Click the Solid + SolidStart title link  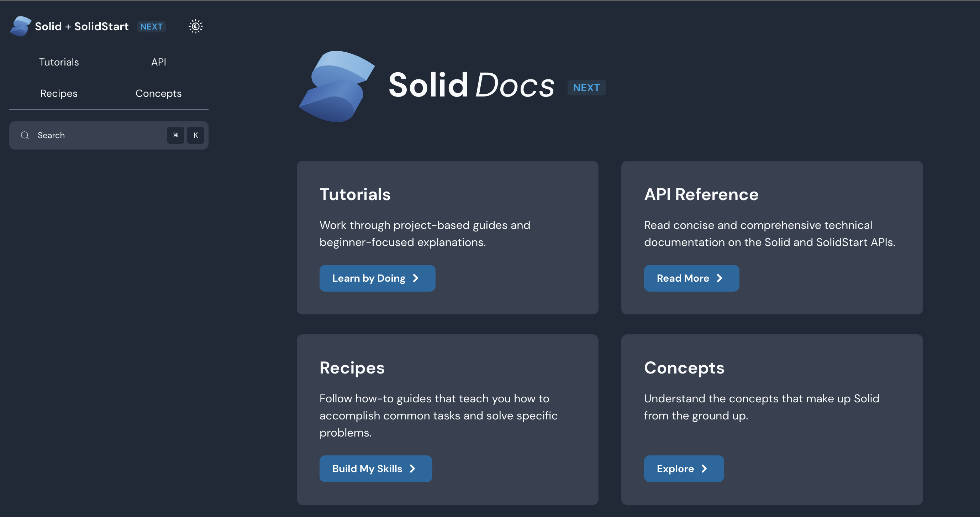82,26
